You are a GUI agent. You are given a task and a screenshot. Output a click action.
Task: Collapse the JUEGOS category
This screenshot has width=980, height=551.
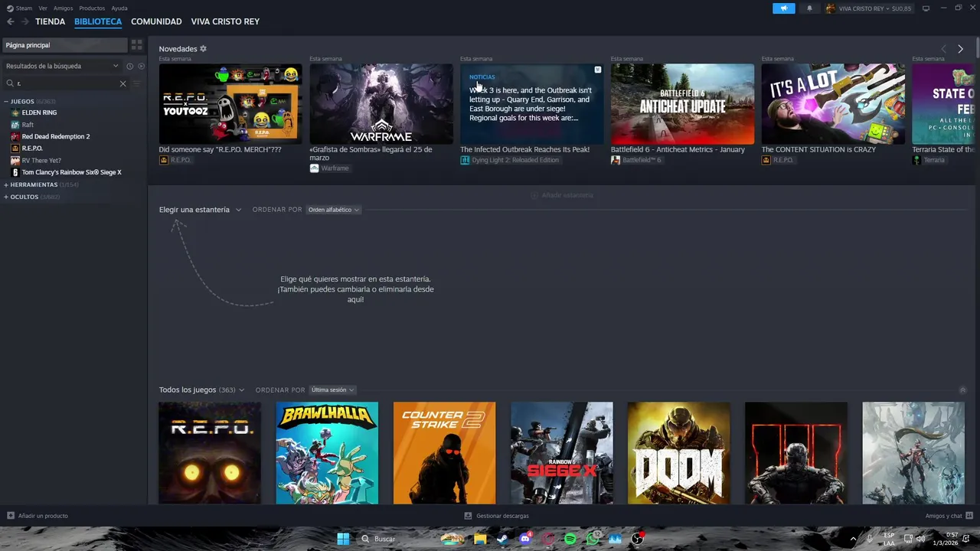tap(6, 101)
